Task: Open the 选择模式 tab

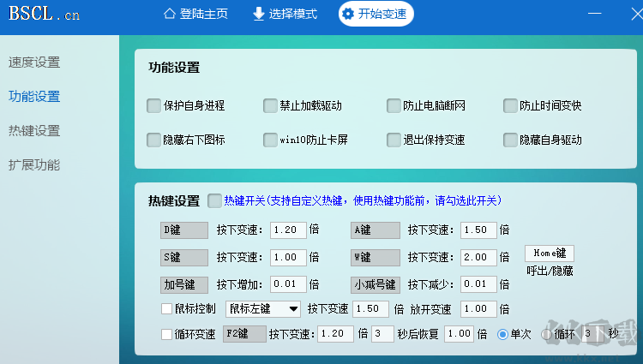Action: point(285,14)
